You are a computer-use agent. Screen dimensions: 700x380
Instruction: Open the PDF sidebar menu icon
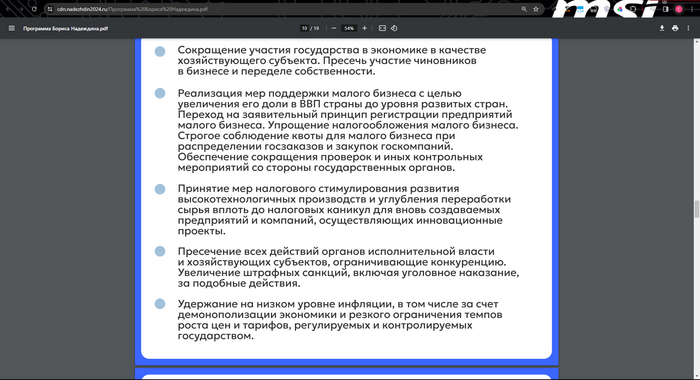pyautogui.click(x=12, y=28)
